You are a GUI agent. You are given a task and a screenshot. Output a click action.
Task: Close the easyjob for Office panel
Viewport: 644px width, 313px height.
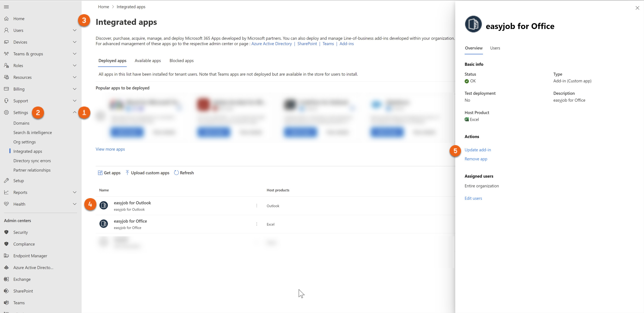637,8
